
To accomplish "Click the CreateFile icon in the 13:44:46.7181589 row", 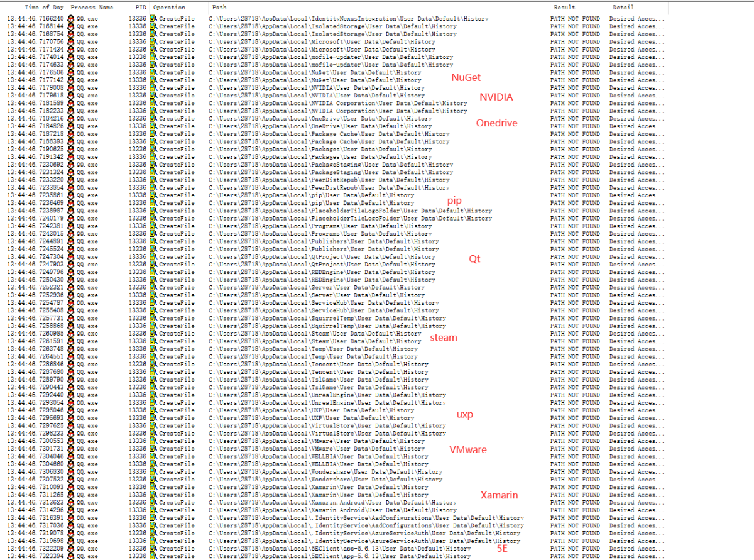I will (153, 103).
